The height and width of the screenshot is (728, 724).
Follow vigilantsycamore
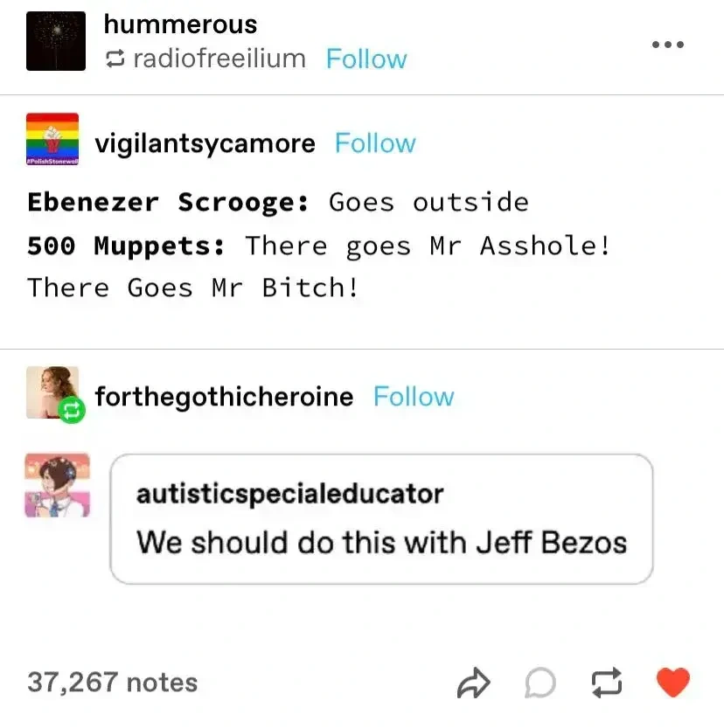[x=375, y=143]
